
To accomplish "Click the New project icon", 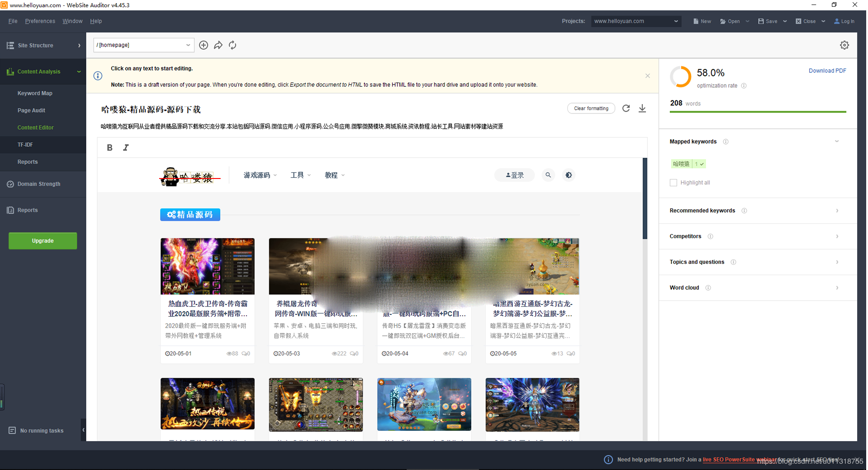I will (x=696, y=21).
